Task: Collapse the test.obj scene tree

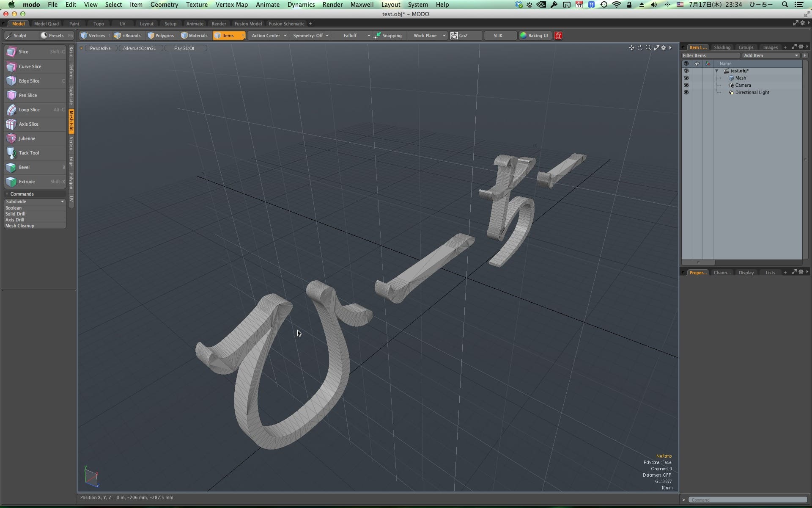Action: 716,71
